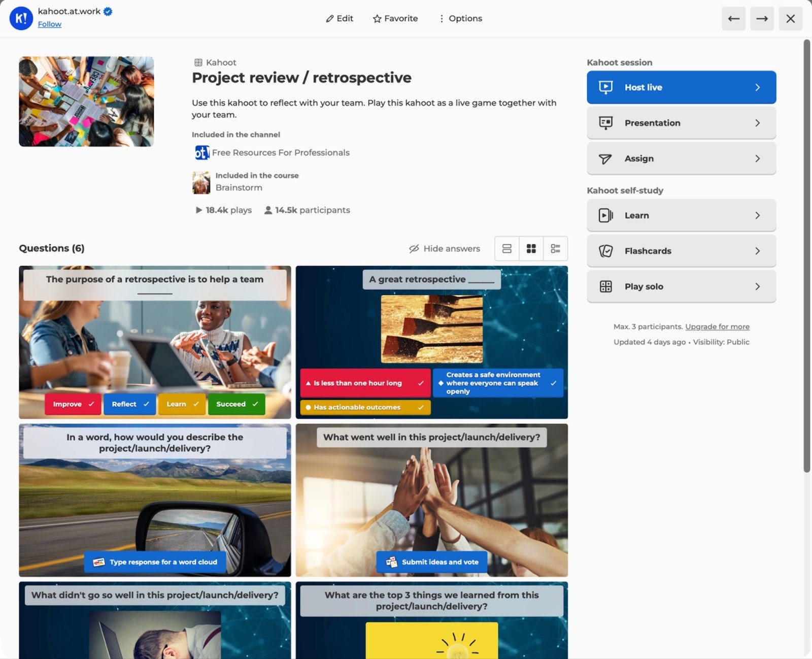The image size is (812, 659).
Task: Switch to single-column question layout
Action: point(506,248)
